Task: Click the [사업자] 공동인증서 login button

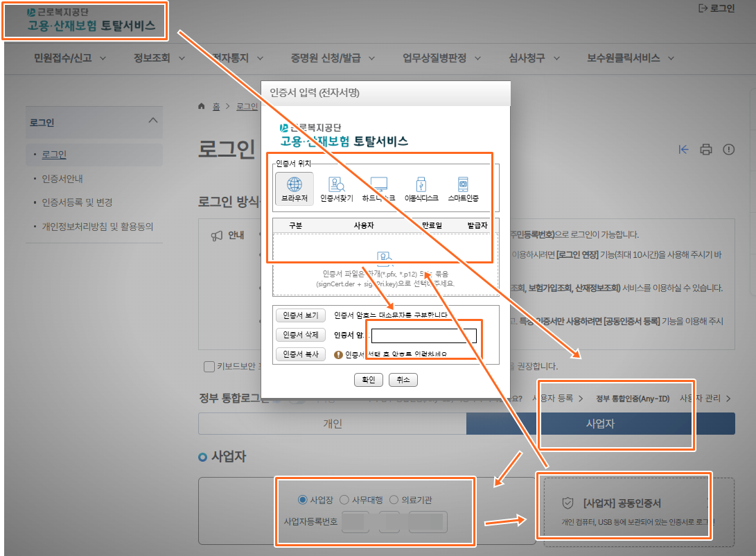Action: tap(639, 512)
